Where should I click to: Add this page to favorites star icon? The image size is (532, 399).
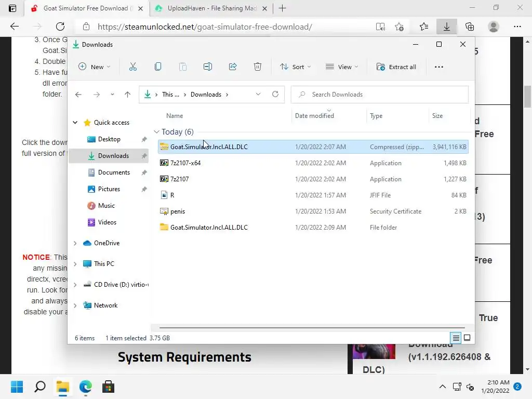(x=400, y=26)
